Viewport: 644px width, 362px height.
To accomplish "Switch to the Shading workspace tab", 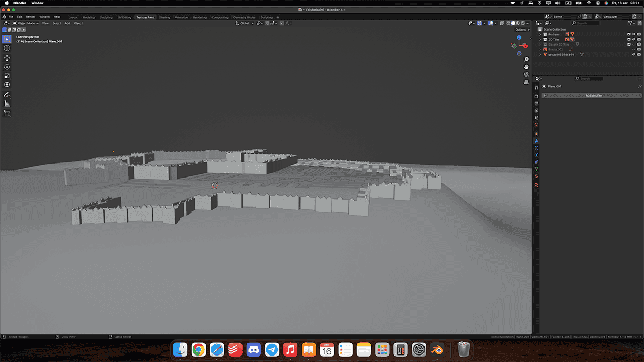I will point(164,17).
